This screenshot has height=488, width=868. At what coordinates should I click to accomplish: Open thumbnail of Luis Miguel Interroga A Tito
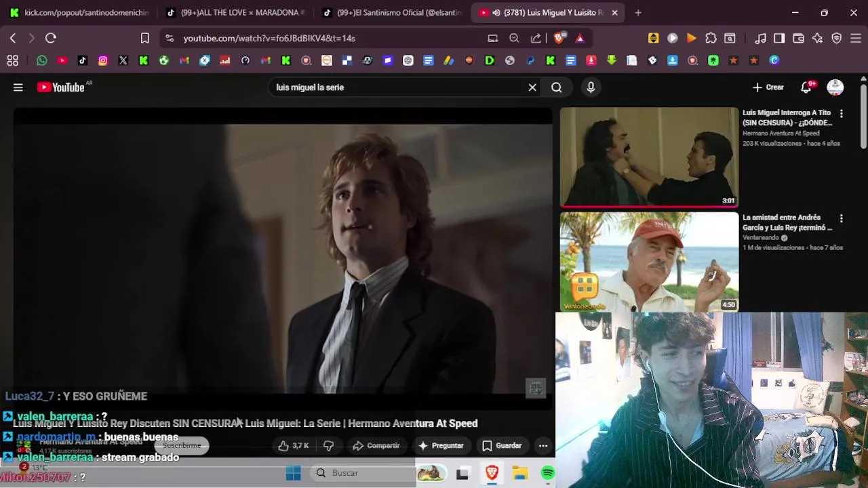tap(649, 157)
